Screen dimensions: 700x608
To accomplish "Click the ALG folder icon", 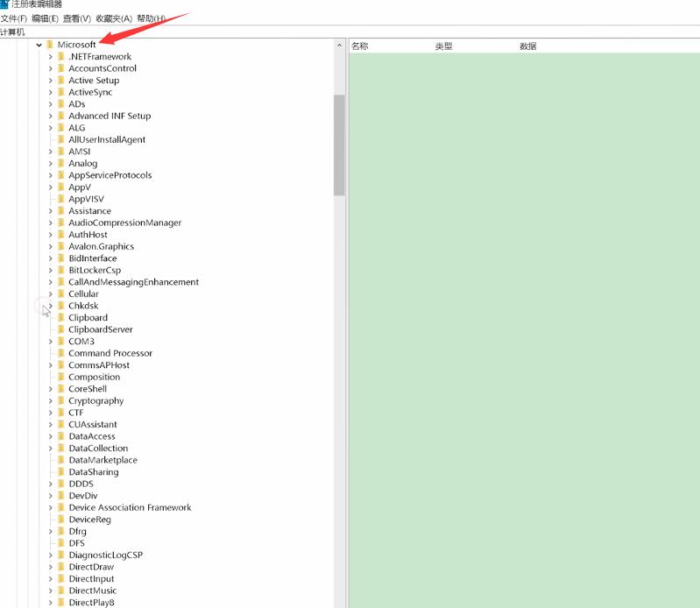I will coord(61,128).
